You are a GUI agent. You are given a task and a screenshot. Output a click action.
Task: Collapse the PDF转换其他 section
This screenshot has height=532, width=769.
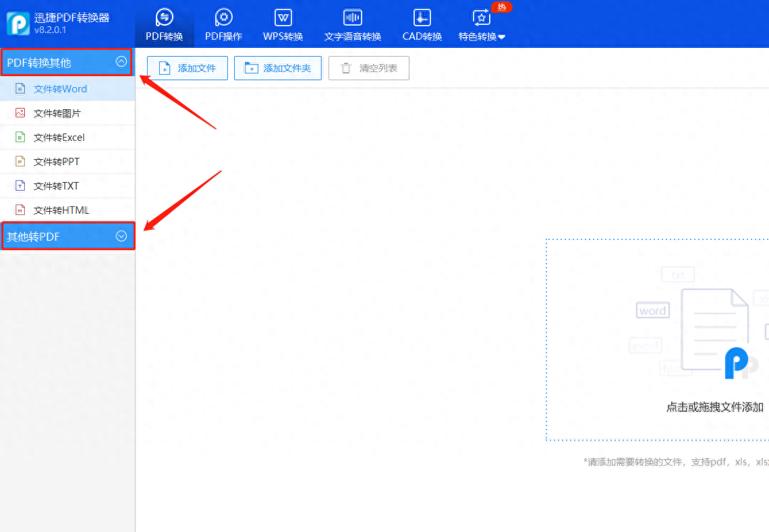pyautogui.click(x=67, y=62)
